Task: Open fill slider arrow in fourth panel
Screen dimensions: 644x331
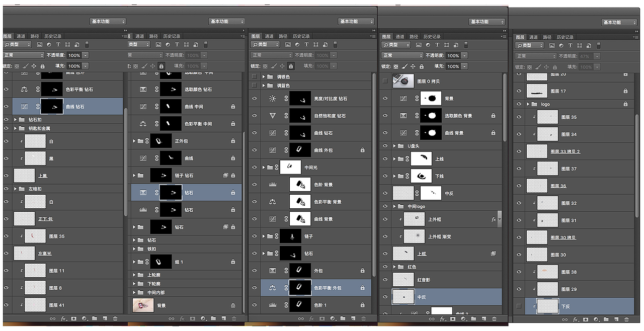Action: coord(464,66)
